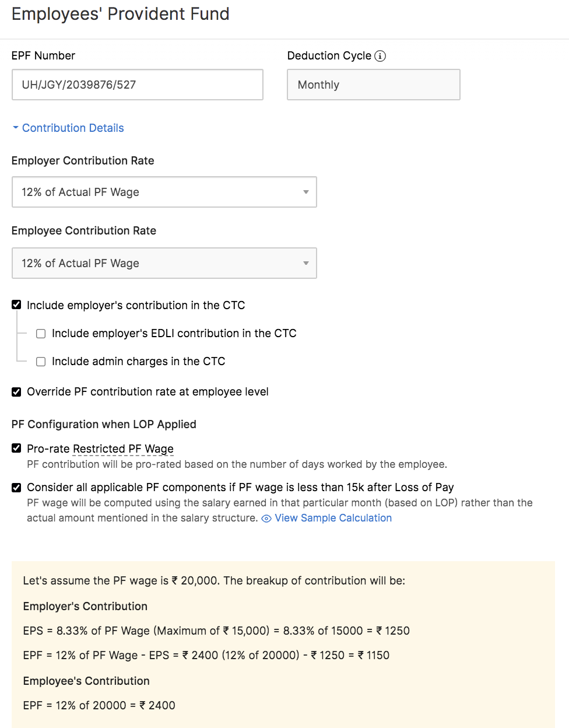Click the Deduction Cycle info icon
This screenshot has height=728, width=569.
(380, 56)
